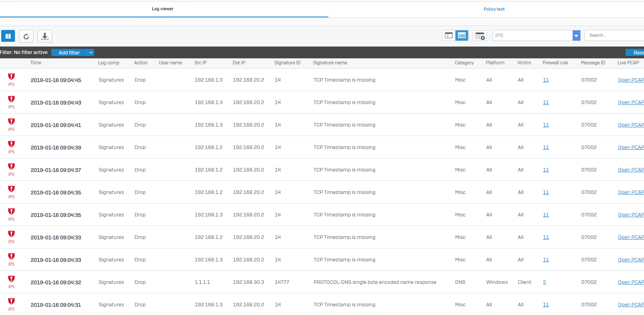Click the IPS shield icon on the DNS row
This screenshot has height=315, width=644.
(11, 279)
